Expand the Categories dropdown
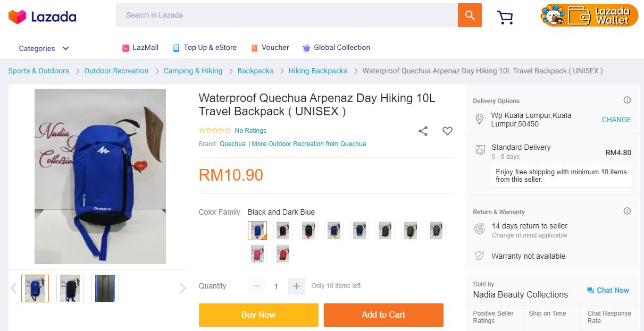This screenshot has width=644, height=331. (x=44, y=48)
